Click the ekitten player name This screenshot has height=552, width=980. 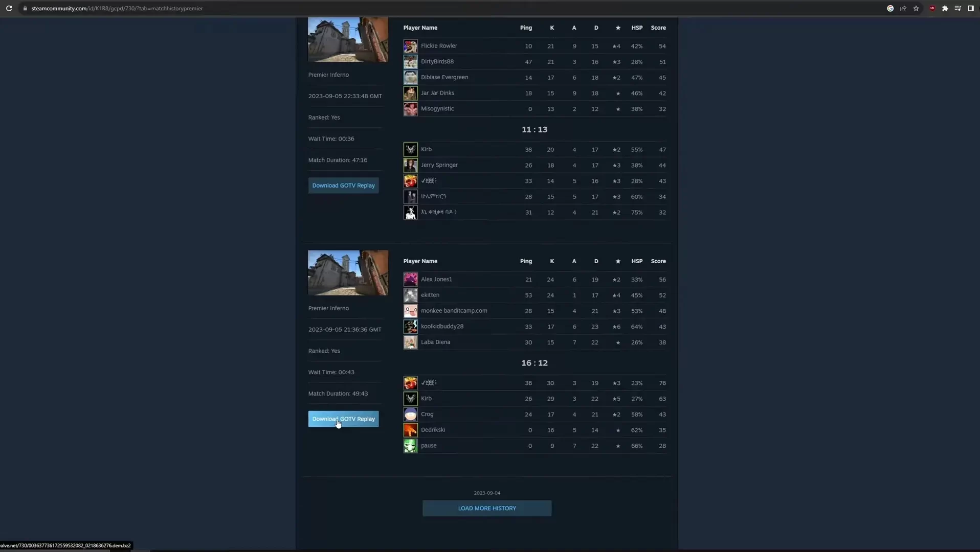(x=430, y=295)
